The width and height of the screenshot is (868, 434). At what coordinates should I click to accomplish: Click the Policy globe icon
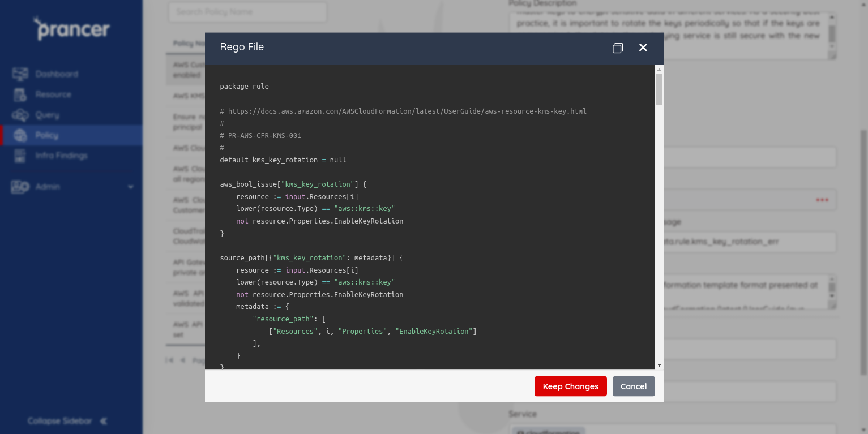coord(20,135)
